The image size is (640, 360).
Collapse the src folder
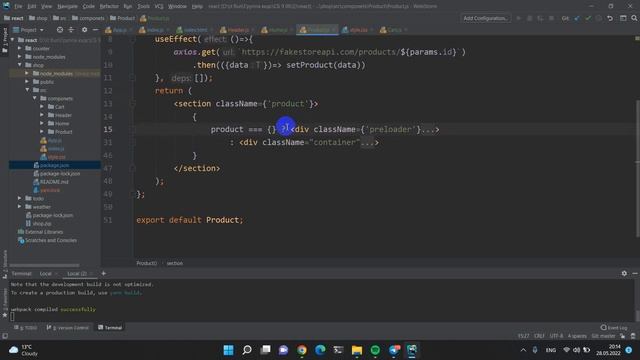click(27, 90)
